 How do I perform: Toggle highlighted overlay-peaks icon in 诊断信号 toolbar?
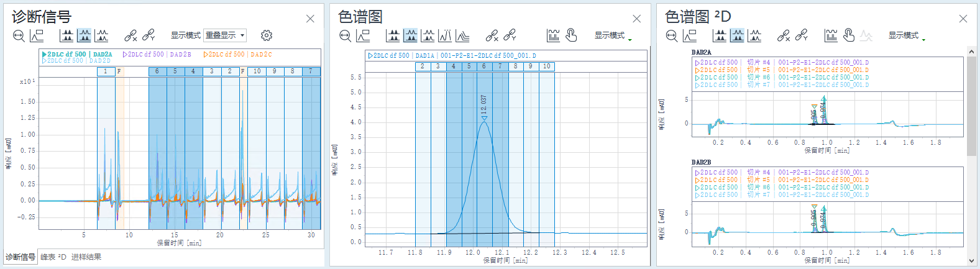85,35
